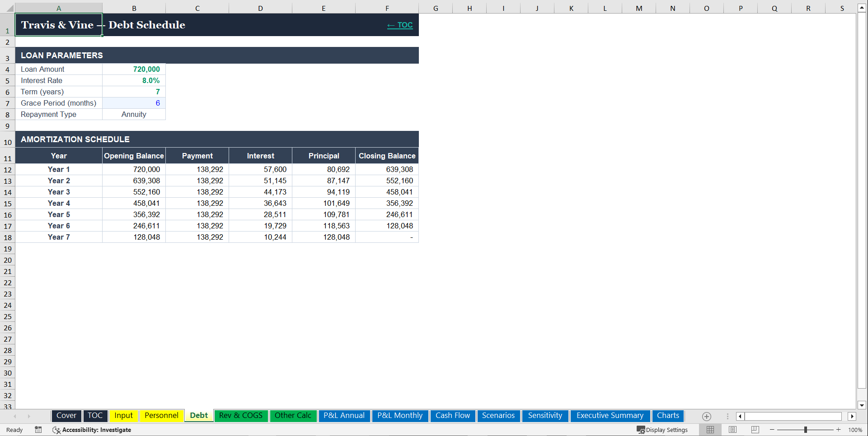Select the Closing Balance header cell
The height and width of the screenshot is (436, 868).
coord(387,156)
